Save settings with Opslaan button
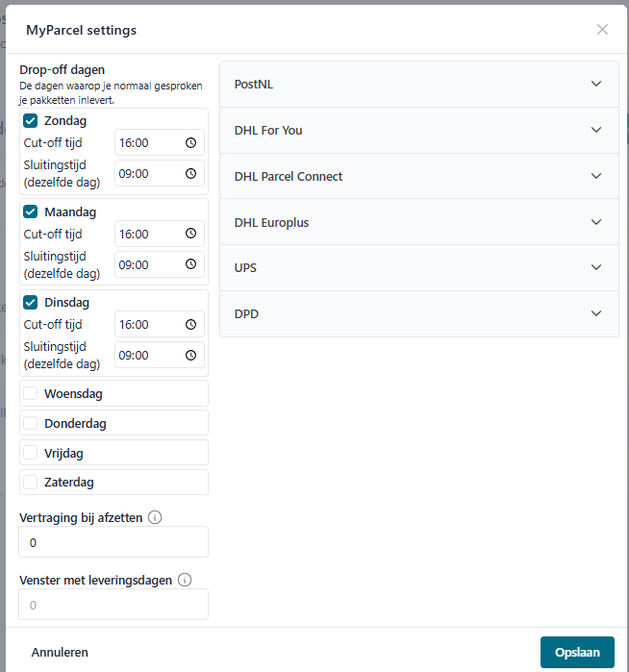The image size is (629, 672). 577,652
